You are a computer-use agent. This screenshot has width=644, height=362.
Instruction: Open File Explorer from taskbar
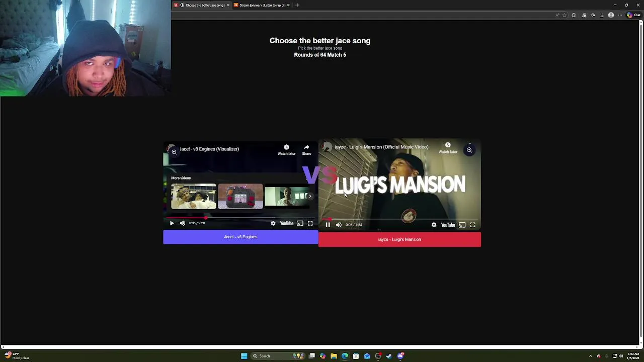[x=334, y=356]
